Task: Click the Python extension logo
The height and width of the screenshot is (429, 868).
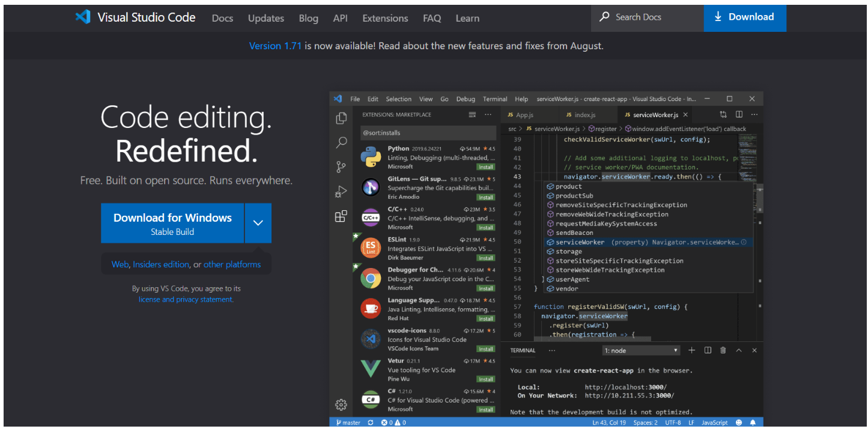Action: (x=371, y=157)
